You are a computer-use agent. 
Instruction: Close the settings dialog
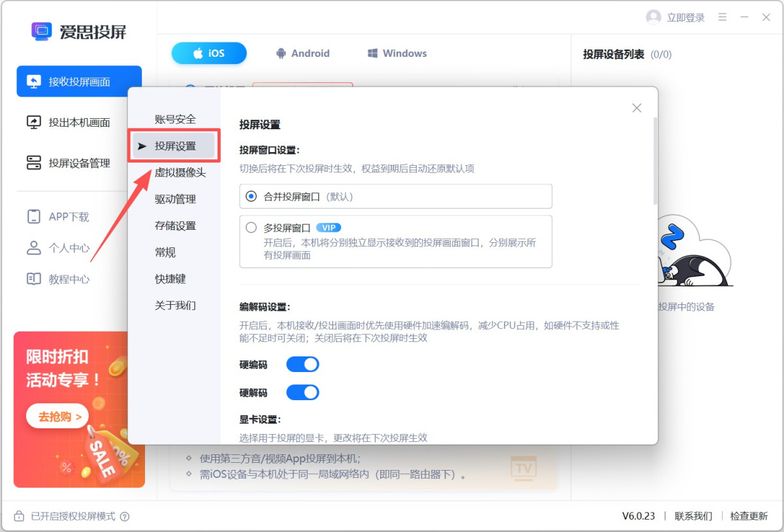637,108
